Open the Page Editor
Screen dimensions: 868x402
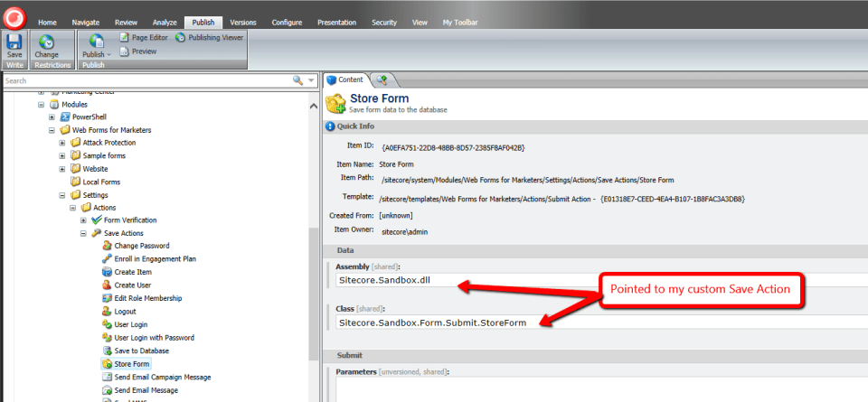144,37
